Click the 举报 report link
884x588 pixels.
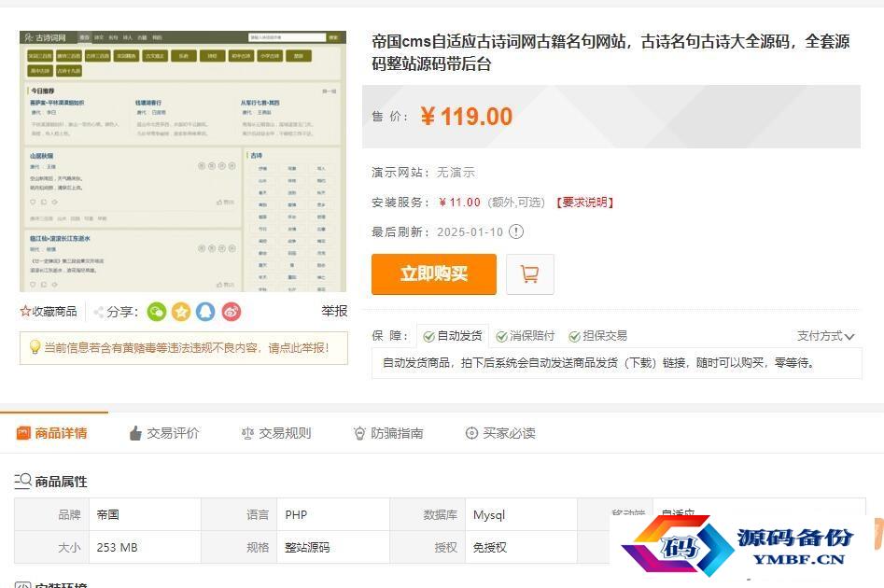pyautogui.click(x=334, y=311)
